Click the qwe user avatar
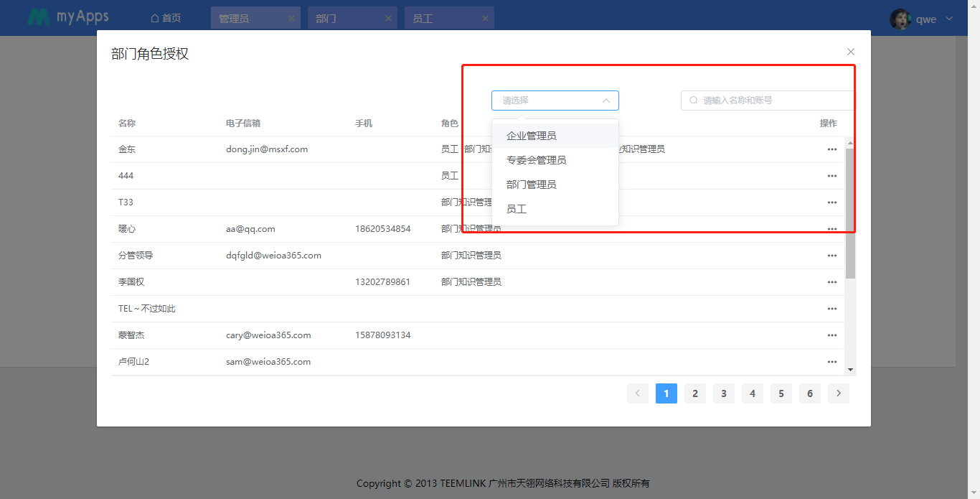Screen dimensions: 980x499 click(x=900, y=19)
